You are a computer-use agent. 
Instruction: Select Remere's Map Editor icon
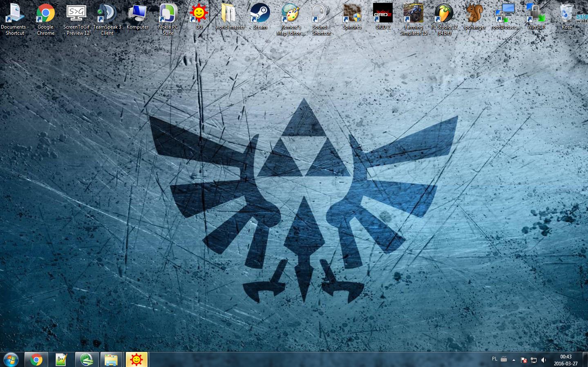tap(291, 18)
